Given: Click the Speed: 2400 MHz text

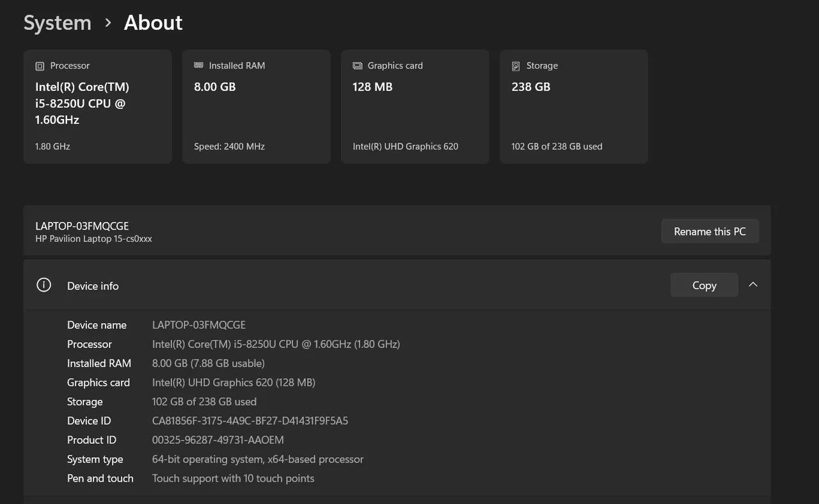Looking at the screenshot, I should (229, 146).
